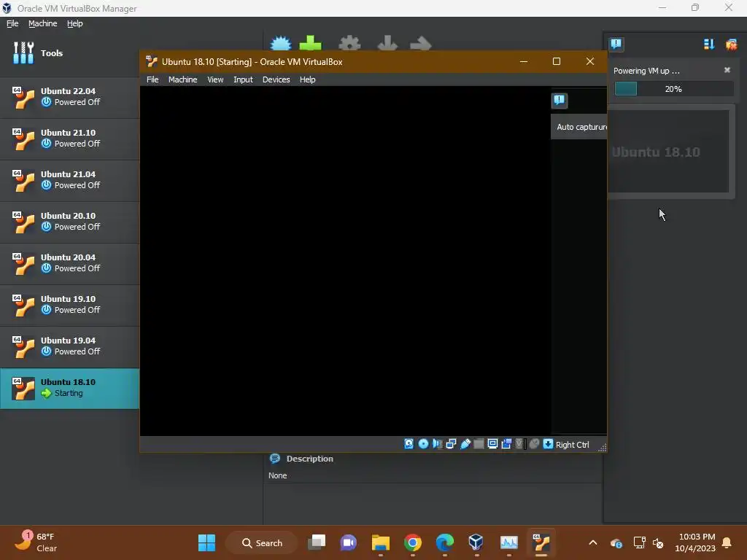The height and width of the screenshot is (560, 747).
Task: Open the Input menu
Action: click(x=243, y=79)
